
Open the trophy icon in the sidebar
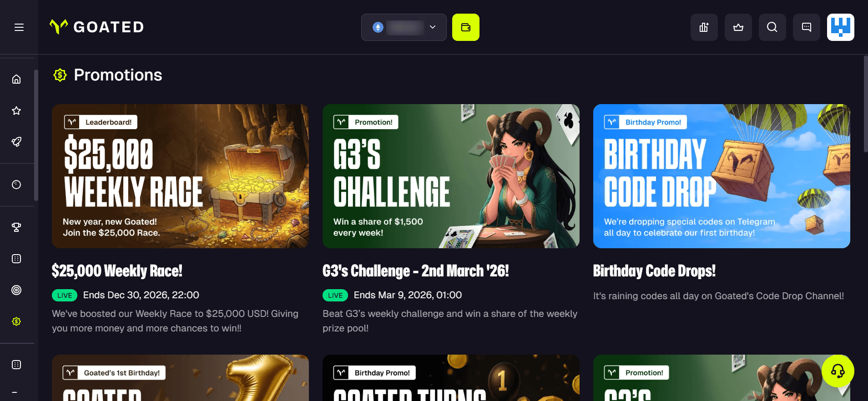coord(16,227)
